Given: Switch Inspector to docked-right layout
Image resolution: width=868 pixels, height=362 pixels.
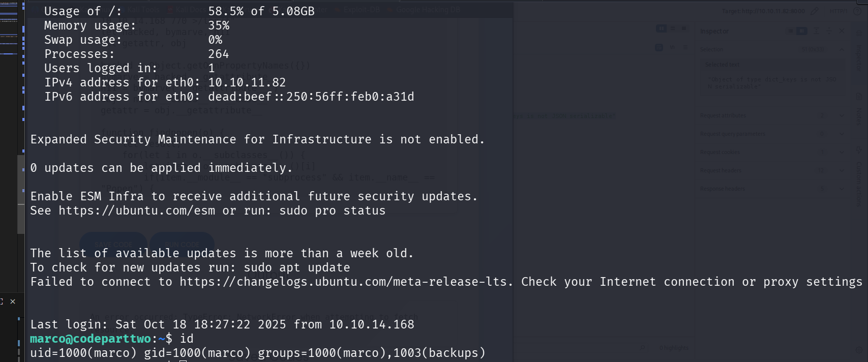Looking at the screenshot, I should click(801, 31).
